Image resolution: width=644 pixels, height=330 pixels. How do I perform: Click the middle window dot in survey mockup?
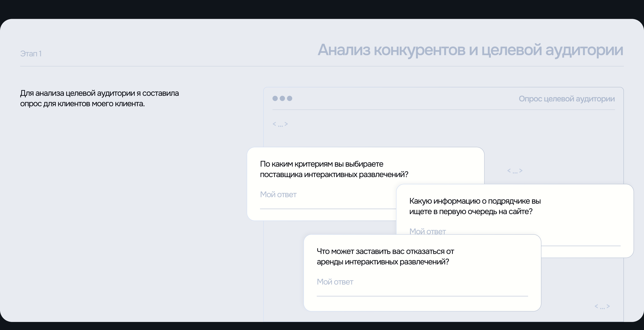pyautogui.click(x=282, y=98)
